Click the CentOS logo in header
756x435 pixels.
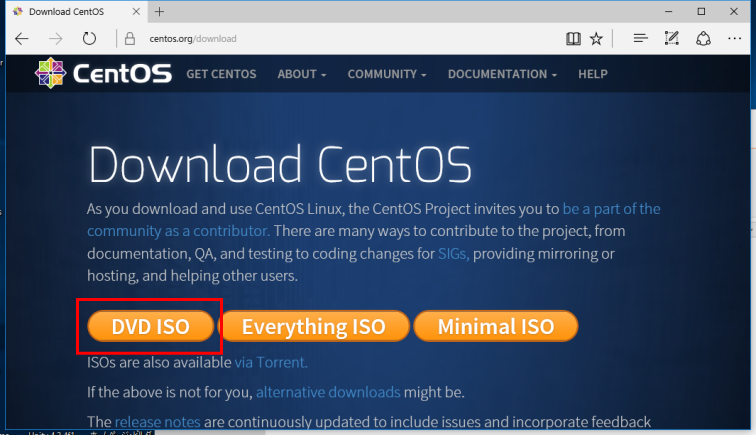pyautogui.click(x=103, y=73)
